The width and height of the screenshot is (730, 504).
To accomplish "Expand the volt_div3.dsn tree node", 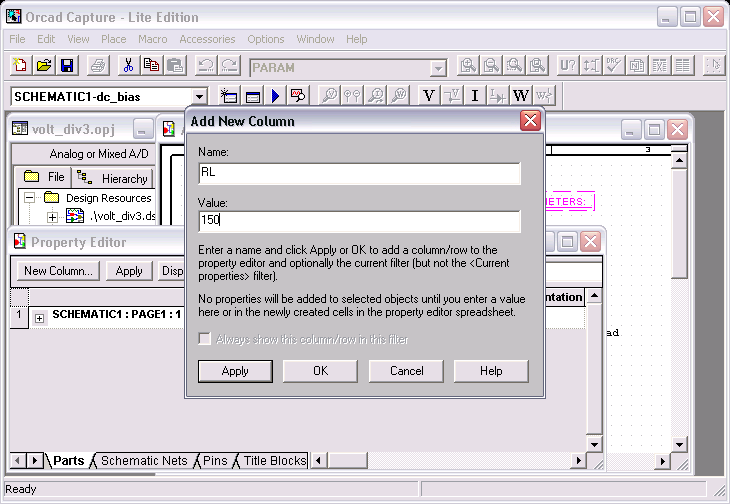I will pyautogui.click(x=52, y=216).
